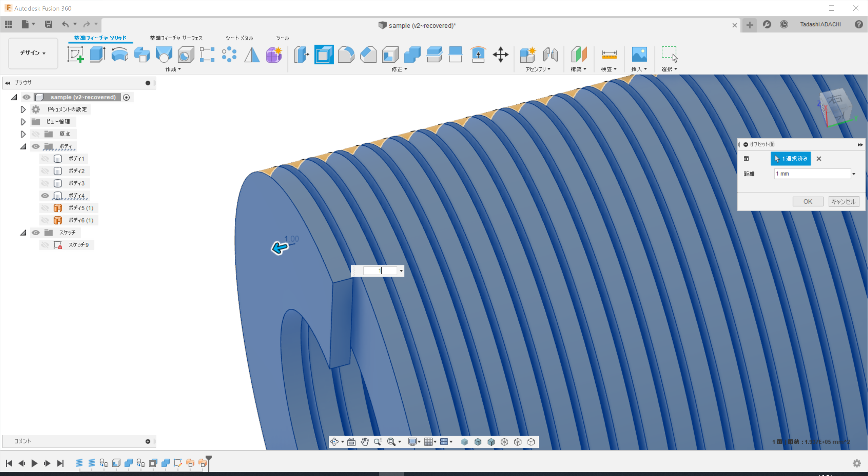
Task: Open the 距離 field dropdown arrow
Action: pyautogui.click(x=854, y=174)
